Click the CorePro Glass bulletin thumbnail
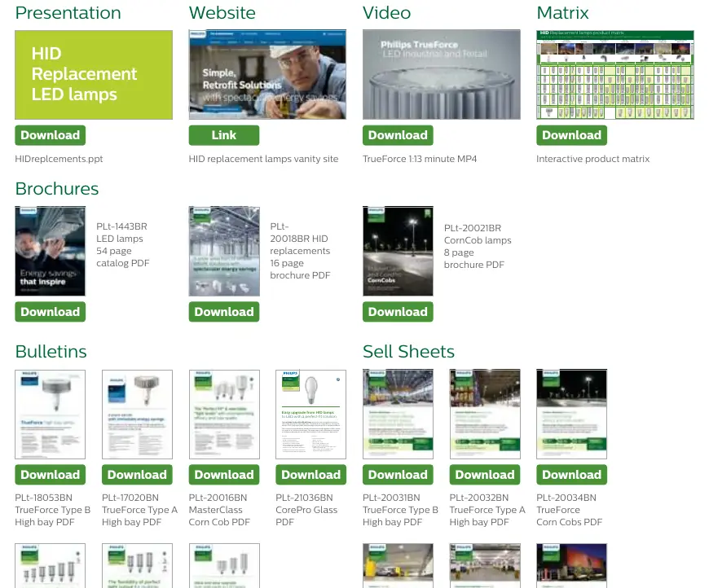Screen dimensions: 709x588 pyautogui.click(x=310, y=415)
